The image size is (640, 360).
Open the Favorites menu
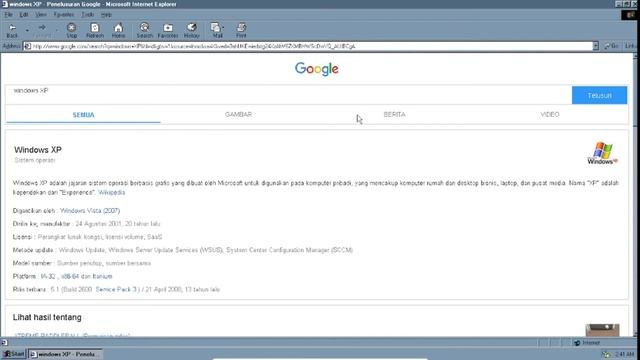point(64,15)
